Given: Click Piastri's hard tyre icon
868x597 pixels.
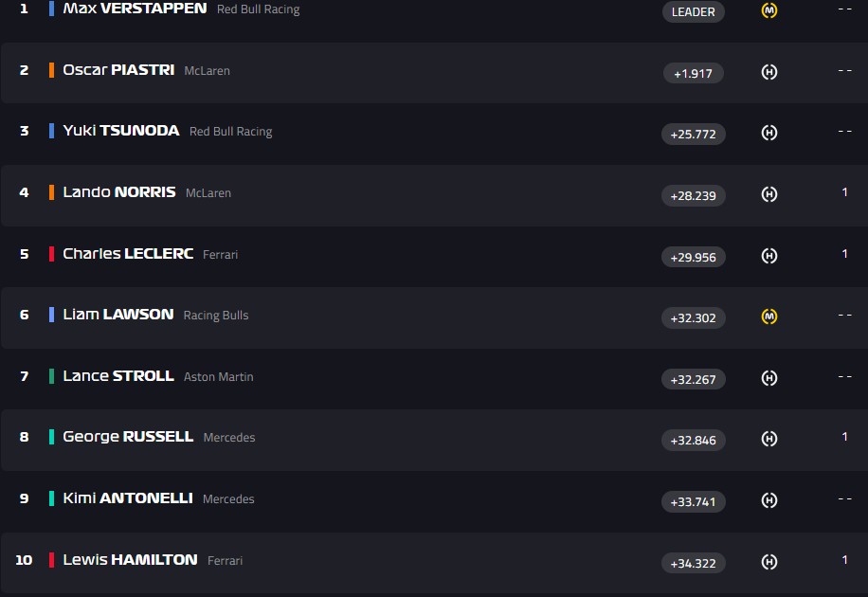Looking at the screenshot, I should (x=769, y=72).
